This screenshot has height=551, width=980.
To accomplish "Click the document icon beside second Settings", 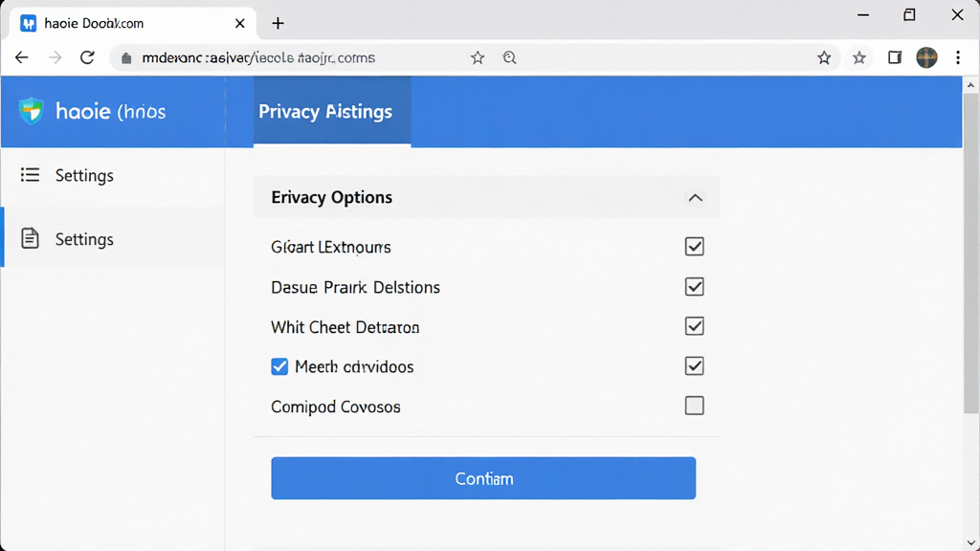I will click(30, 238).
